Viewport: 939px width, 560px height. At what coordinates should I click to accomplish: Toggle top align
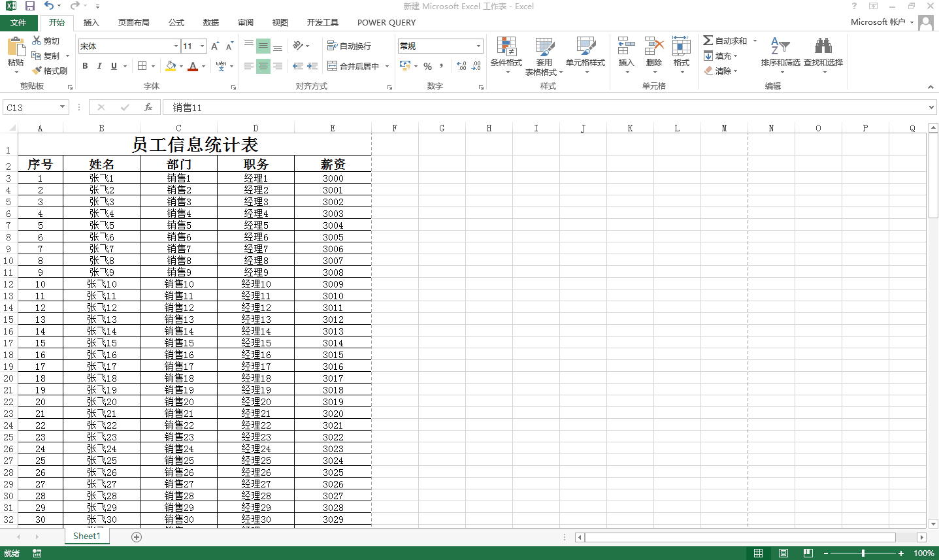248,46
